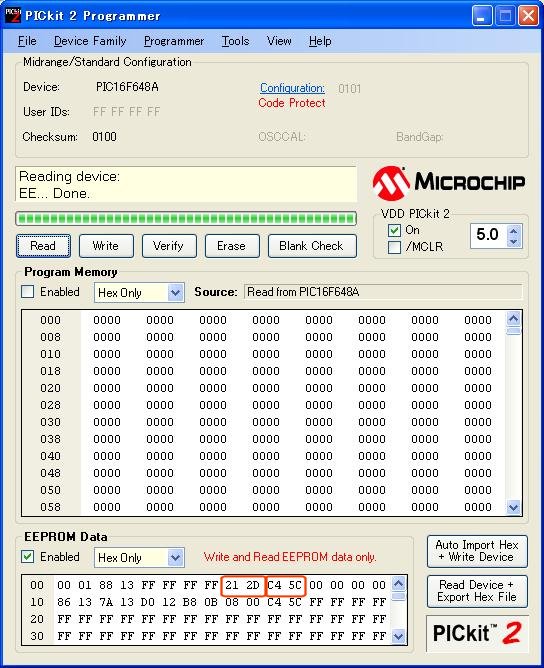Select last cell in program memory row 058

pos(478,507)
